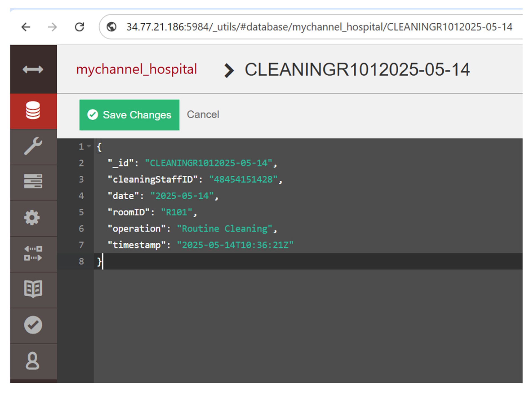
Task: Open the Configuration gear icon
Action: tap(32, 218)
